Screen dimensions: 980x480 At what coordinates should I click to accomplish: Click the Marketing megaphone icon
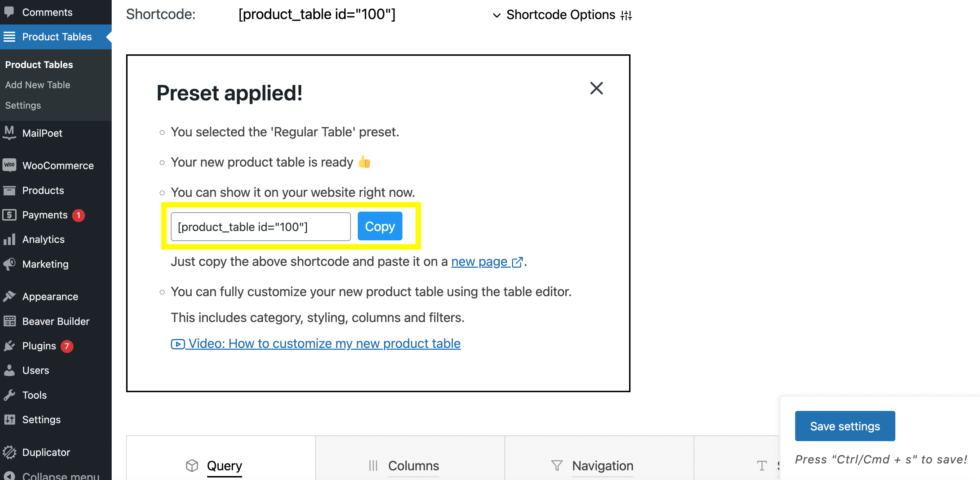(9, 264)
